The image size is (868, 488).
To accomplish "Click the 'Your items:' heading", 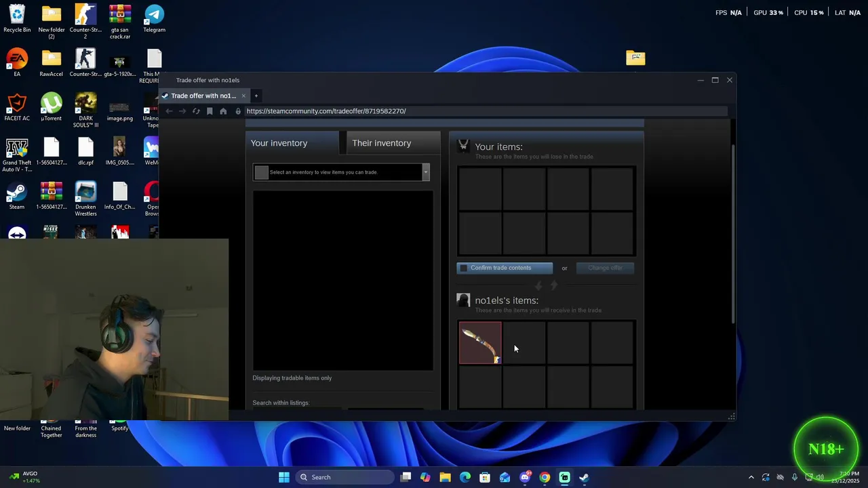I will (x=498, y=146).
